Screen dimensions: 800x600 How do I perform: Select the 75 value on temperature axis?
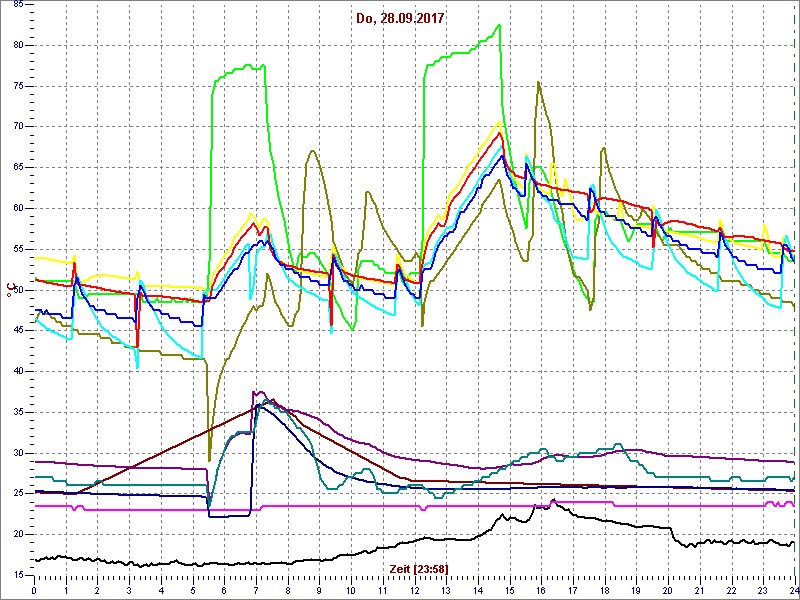(x=17, y=86)
